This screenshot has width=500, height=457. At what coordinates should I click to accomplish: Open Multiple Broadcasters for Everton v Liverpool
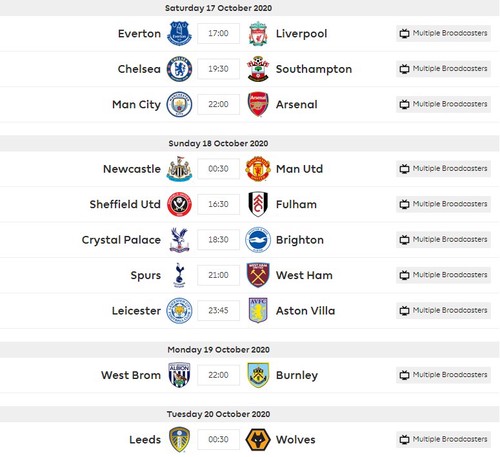coord(443,33)
